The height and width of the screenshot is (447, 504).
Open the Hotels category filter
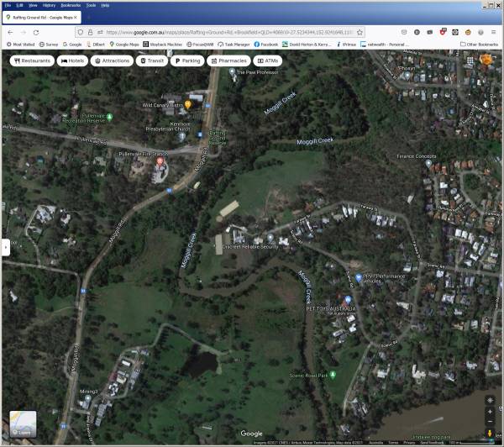pyautogui.click(x=72, y=60)
